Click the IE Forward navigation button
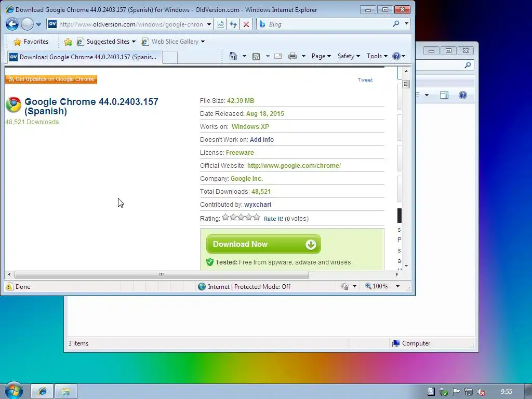532x399 pixels. coord(27,24)
